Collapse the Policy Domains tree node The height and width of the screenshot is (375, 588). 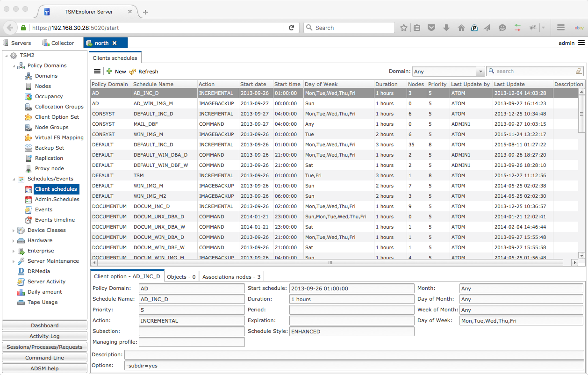pyautogui.click(x=14, y=66)
